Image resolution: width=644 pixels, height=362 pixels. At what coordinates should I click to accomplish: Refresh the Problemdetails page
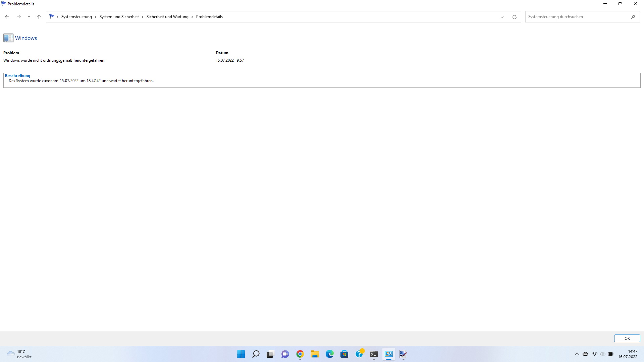[514, 17]
